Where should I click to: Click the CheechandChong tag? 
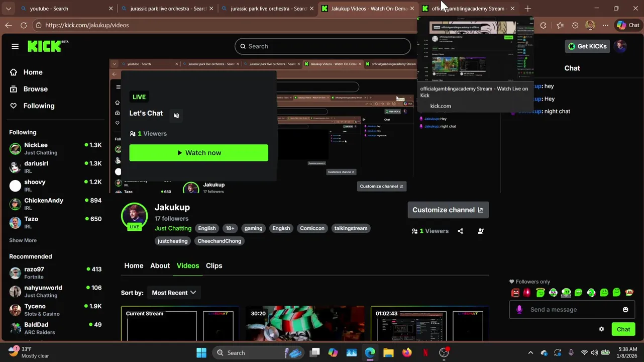[219, 241]
